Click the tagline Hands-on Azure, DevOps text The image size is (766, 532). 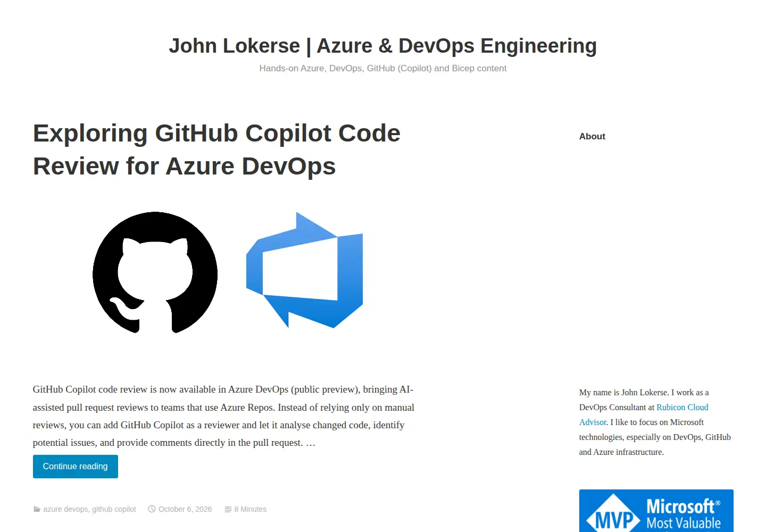tap(382, 68)
